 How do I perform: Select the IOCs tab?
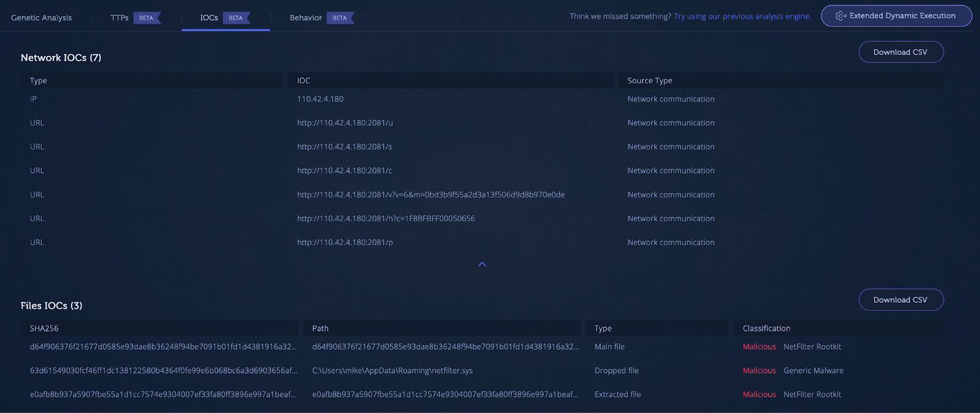coord(209,18)
